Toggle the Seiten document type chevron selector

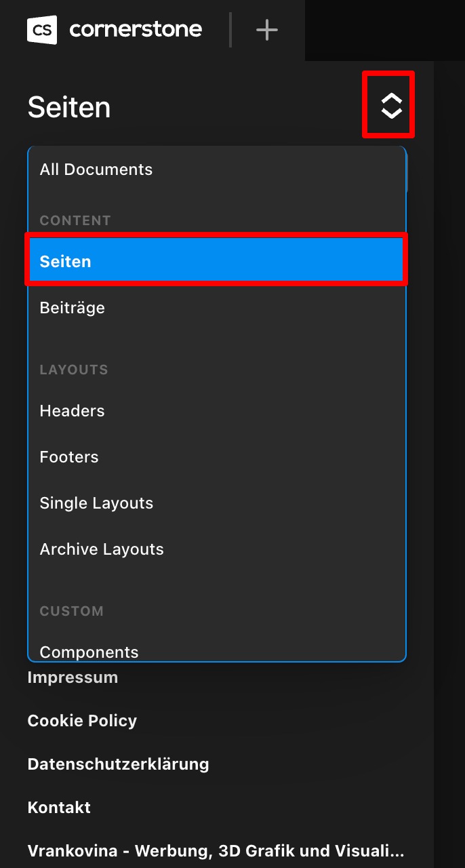(x=391, y=105)
